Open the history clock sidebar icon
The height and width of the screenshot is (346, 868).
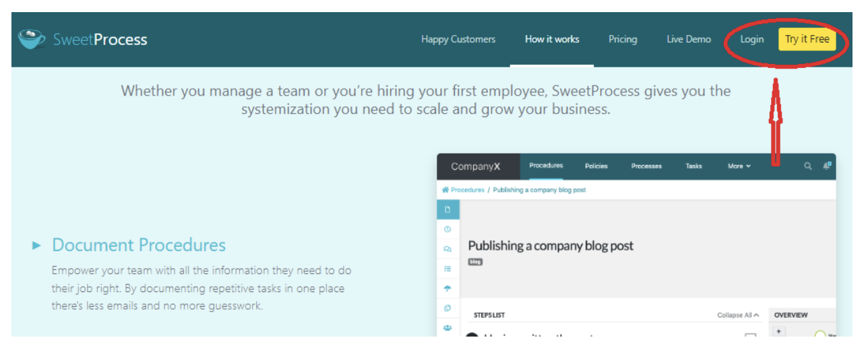[x=448, y=230]
